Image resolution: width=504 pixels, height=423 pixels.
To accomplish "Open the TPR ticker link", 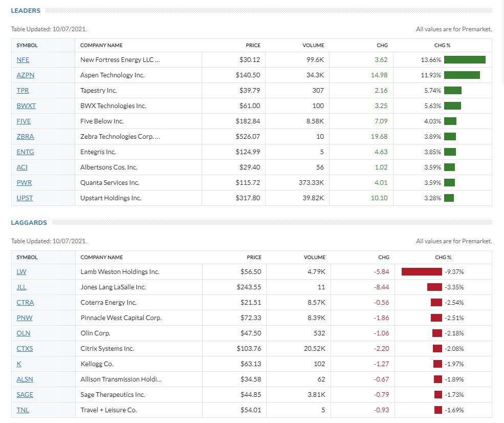I will (x=23, y=91).
